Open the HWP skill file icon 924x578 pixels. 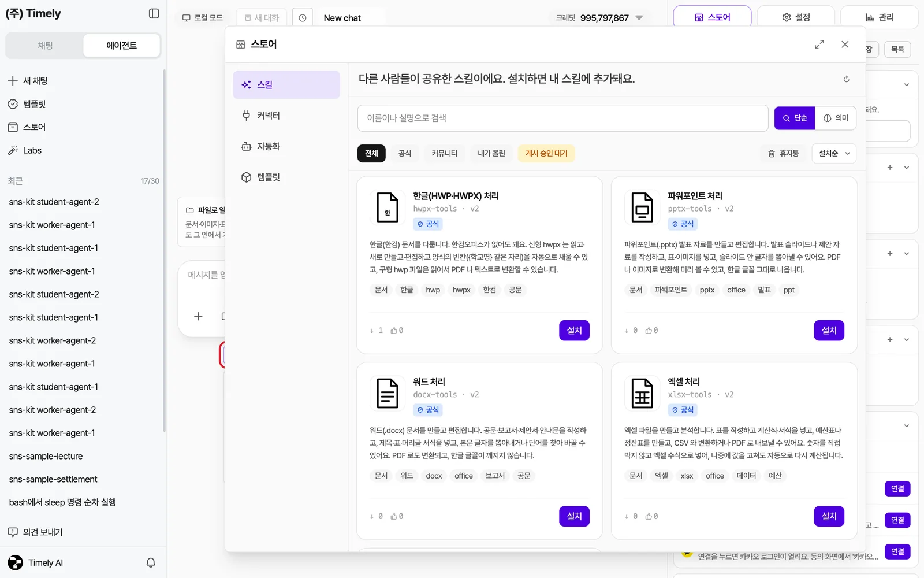[x=388, y=207]
